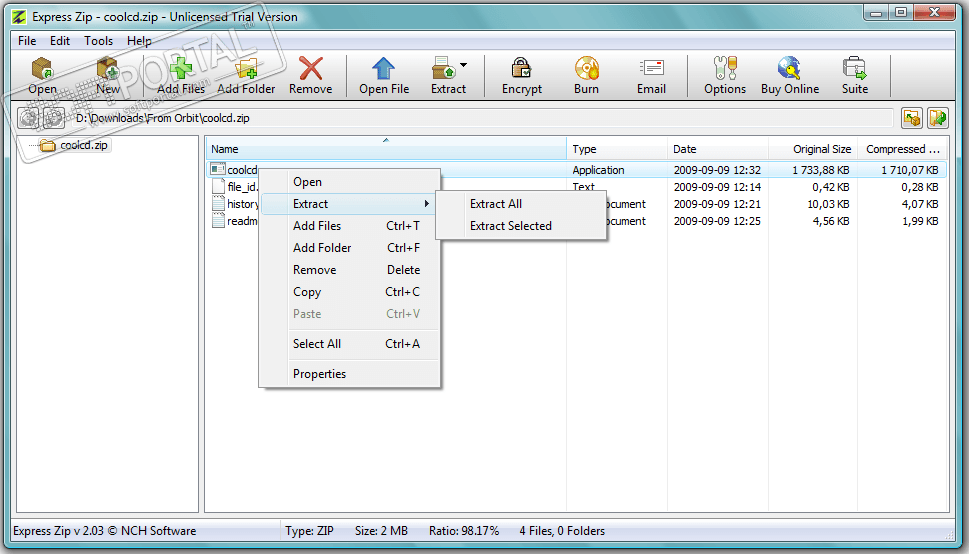This screenshot has width=969, height=554.
Task: Click the Open File arrow icon
Action: [x=383, y=69]
